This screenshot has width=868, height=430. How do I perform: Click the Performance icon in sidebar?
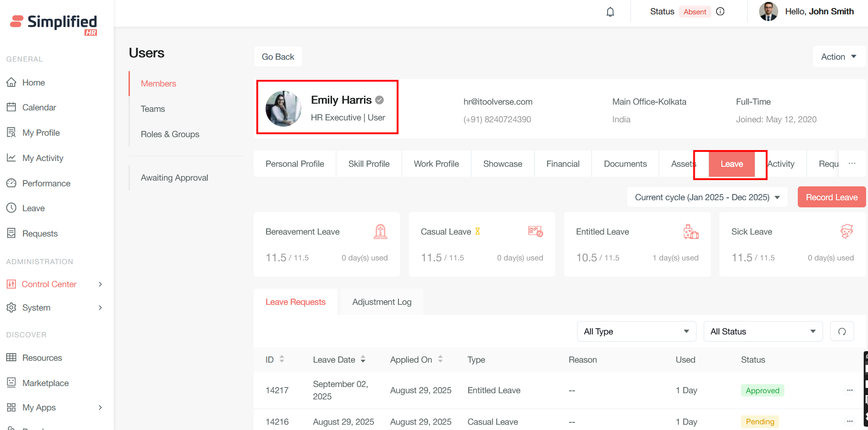pyautogui.click(x=11, y=183)
